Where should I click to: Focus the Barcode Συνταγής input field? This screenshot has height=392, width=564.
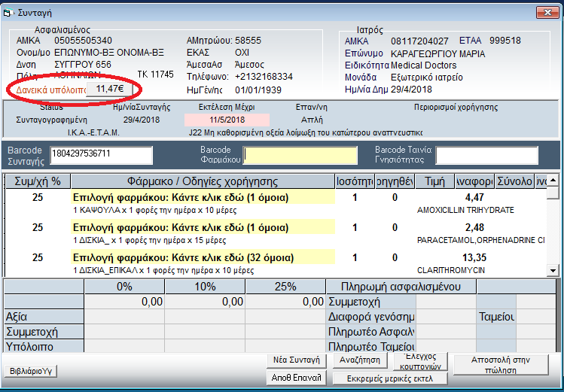tap(101, 155)
